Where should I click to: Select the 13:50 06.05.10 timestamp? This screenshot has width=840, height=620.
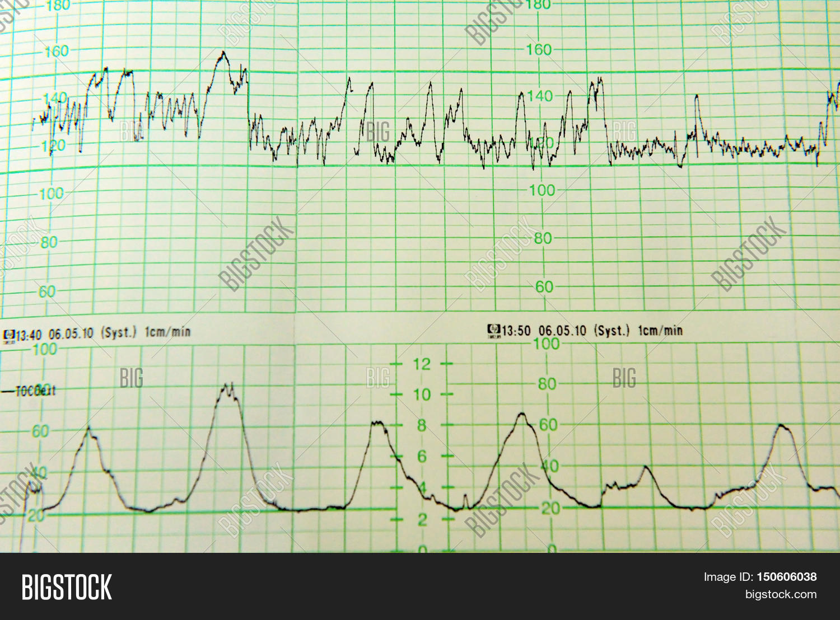(544, 331)
